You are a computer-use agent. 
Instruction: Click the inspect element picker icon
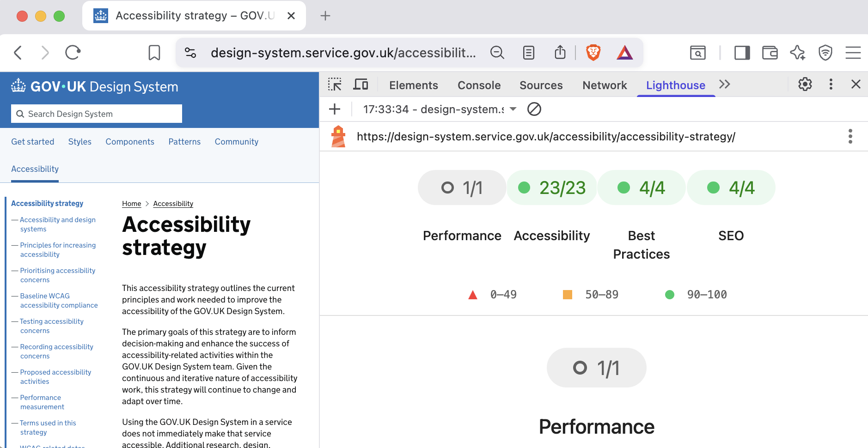[335, 85]
